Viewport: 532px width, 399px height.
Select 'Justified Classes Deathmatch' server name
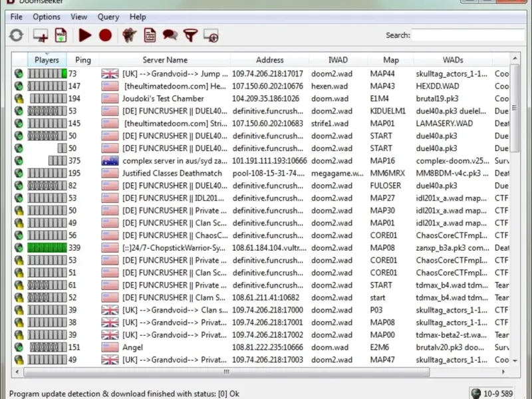(172, 173)
